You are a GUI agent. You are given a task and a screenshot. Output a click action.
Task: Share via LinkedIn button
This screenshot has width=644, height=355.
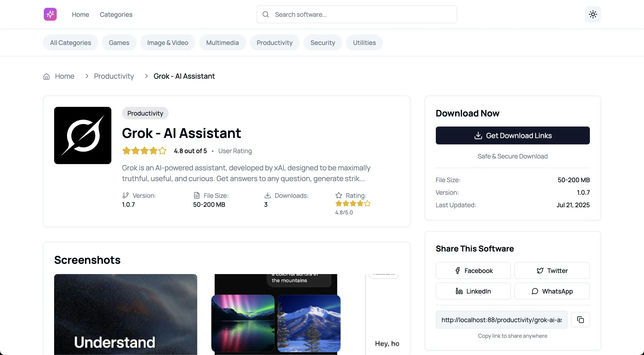473,291
